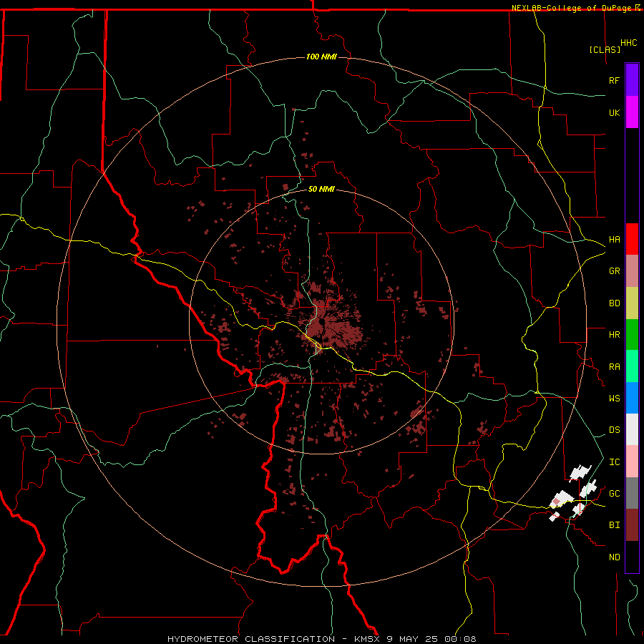644x644 pixels.
Task: Click the 'IC' legend label
Action: (614, 462)
